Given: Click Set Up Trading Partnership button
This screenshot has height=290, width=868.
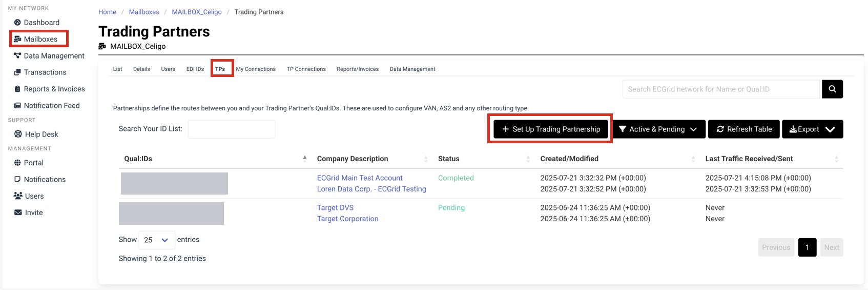Looking at the screenshot, I should pyautogui.click(x=551, y=129).
